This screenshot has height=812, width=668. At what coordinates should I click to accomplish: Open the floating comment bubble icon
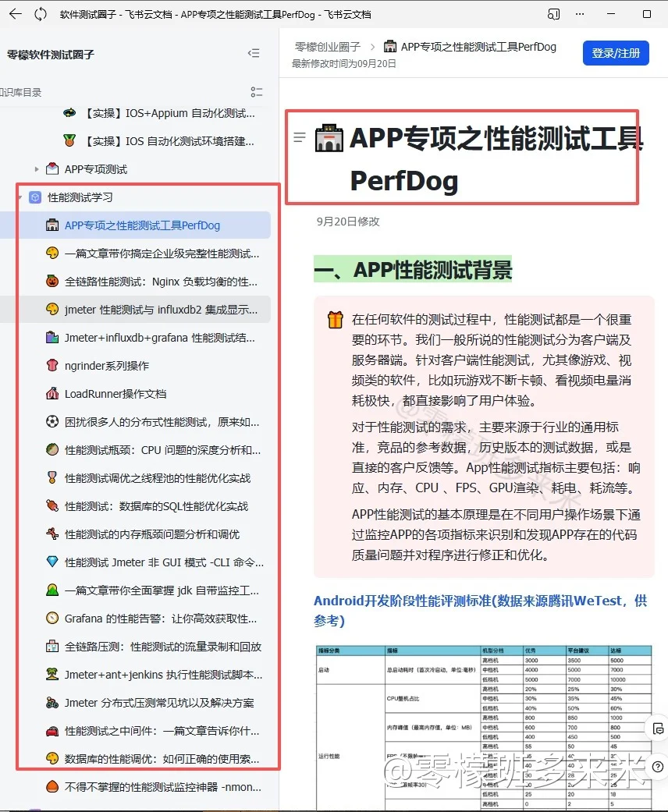pos(656,726)
